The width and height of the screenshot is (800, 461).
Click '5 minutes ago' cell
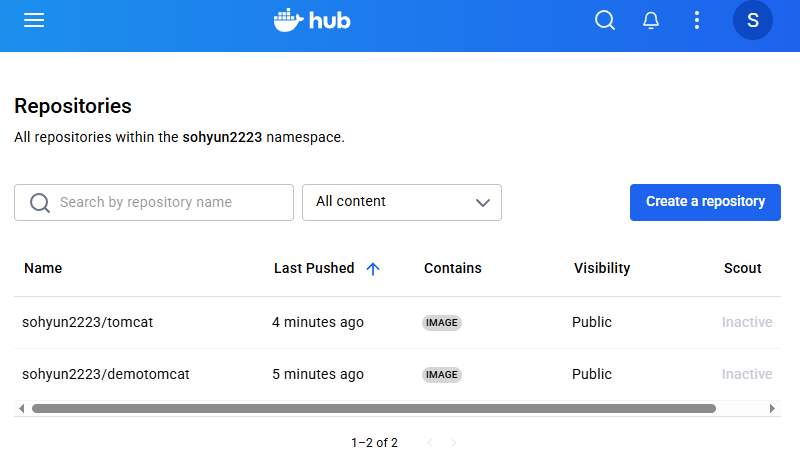[318, 374]
